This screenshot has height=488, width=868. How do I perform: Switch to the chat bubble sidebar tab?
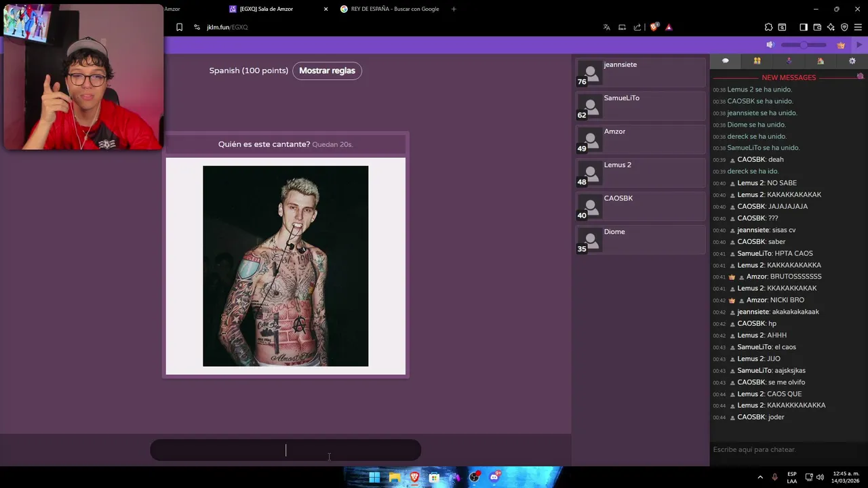point(725,61)
